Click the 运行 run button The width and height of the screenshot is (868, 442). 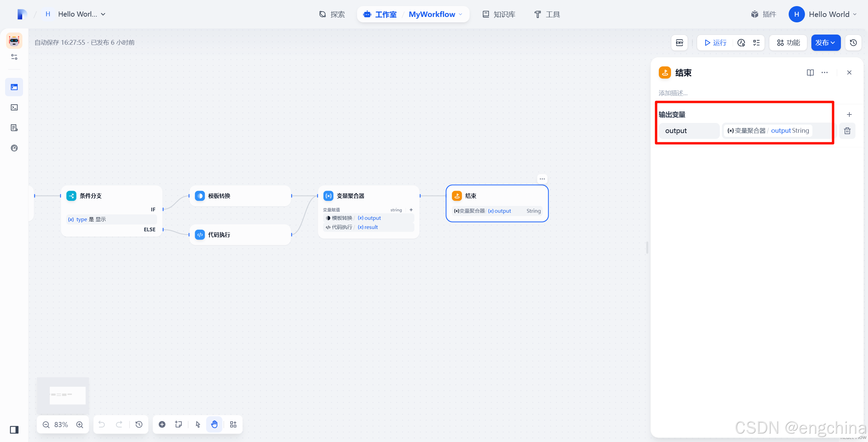pyautogui.click(x=716, y=43)
